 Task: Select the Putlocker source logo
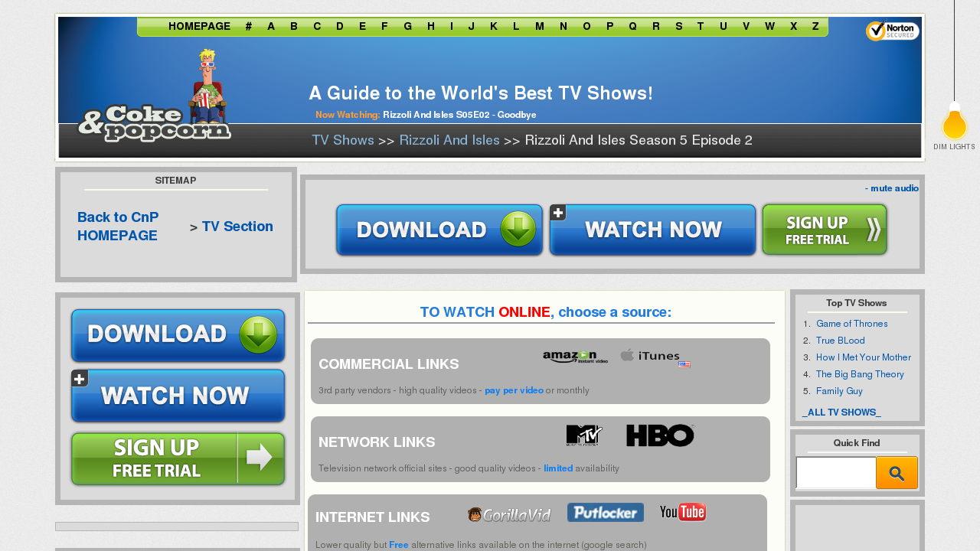[606, 513]
